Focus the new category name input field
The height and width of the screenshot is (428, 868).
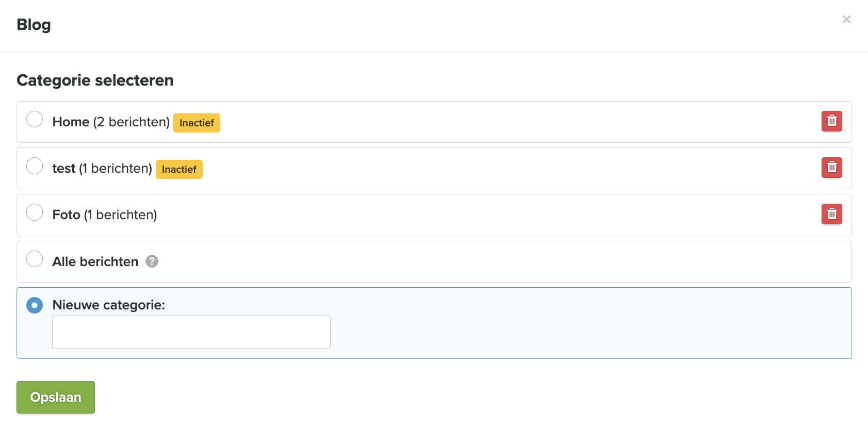(x=191, y=333)
